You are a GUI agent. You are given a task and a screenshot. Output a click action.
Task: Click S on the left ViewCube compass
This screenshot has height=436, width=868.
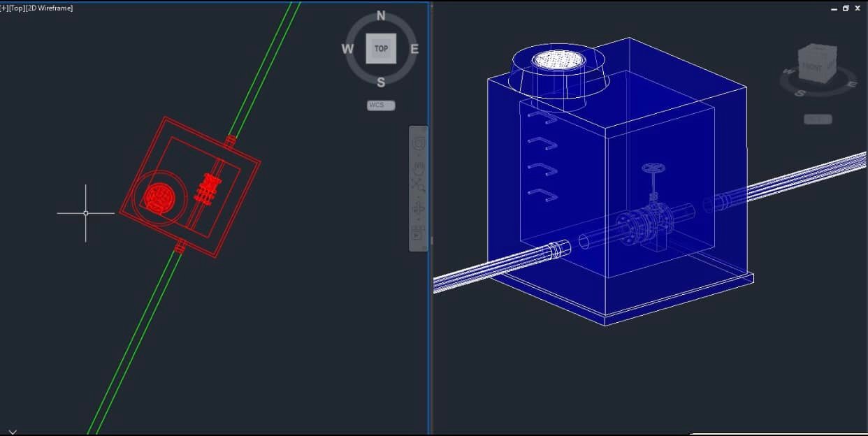click(x=381, y=82)
